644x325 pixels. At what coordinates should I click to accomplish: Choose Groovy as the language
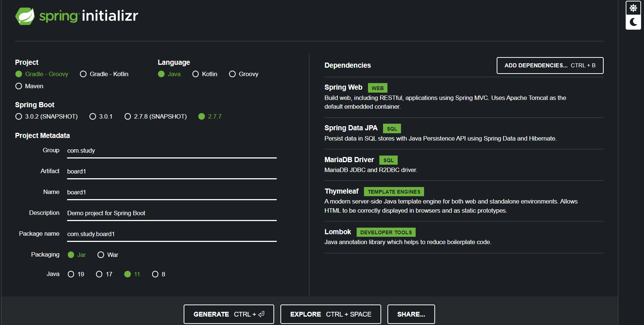(244, 74)
